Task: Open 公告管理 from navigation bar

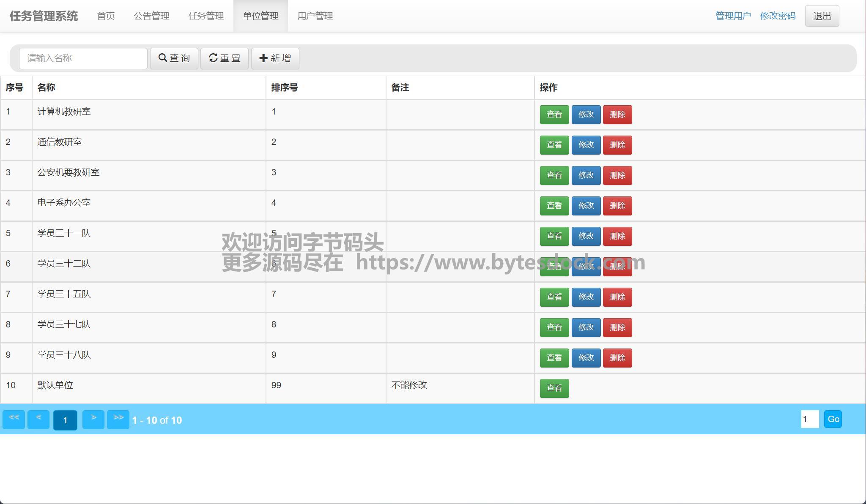Action: [151, 16]
